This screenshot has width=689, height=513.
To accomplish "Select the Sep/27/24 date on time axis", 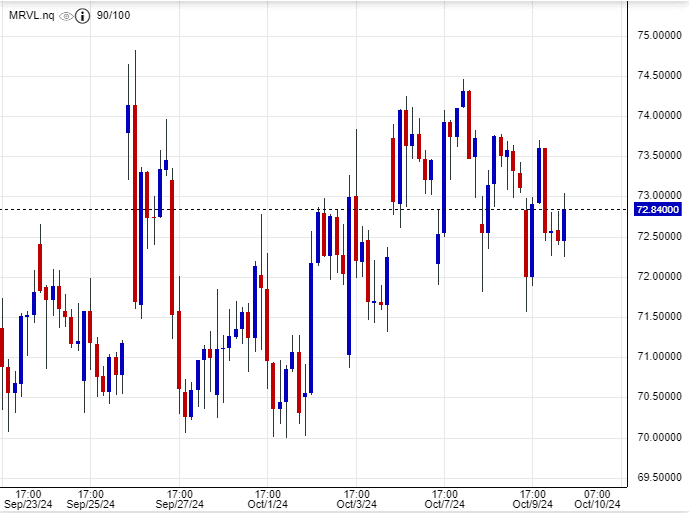I will [x=180, y=504].
